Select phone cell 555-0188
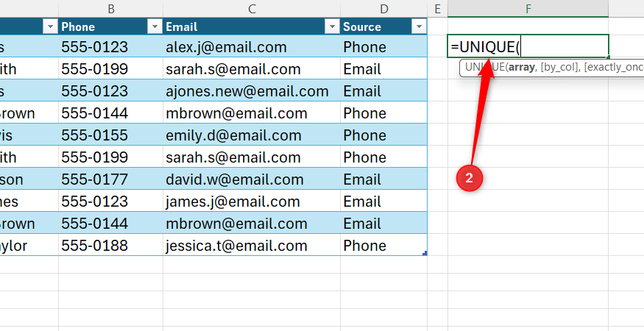Image resolution: width=644 pixels, height=331 pixels. pyautogui.click(x=111, y=245)
